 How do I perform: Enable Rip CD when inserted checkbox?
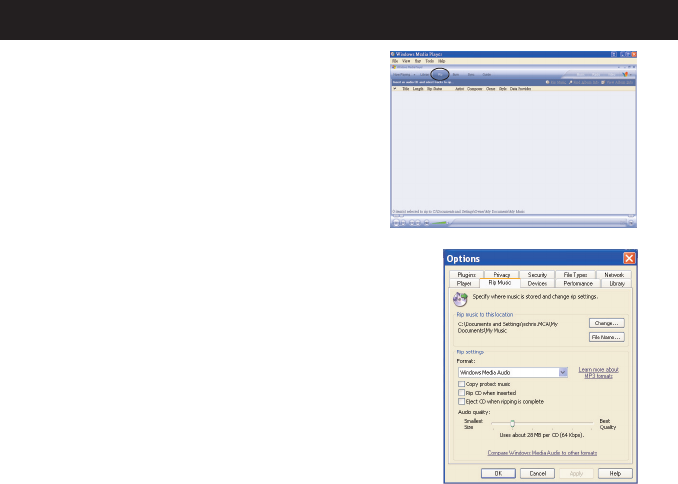pos(461,393)
